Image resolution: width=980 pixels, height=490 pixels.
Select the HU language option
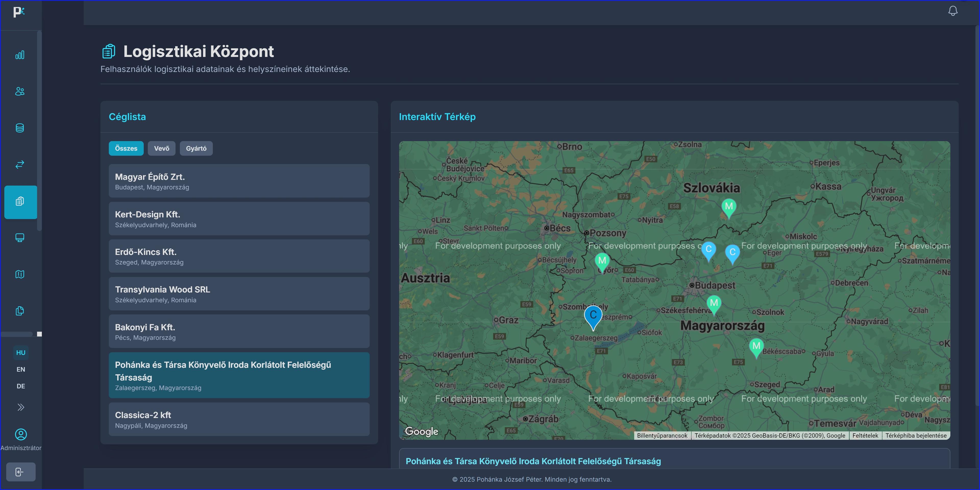(20, 353)
